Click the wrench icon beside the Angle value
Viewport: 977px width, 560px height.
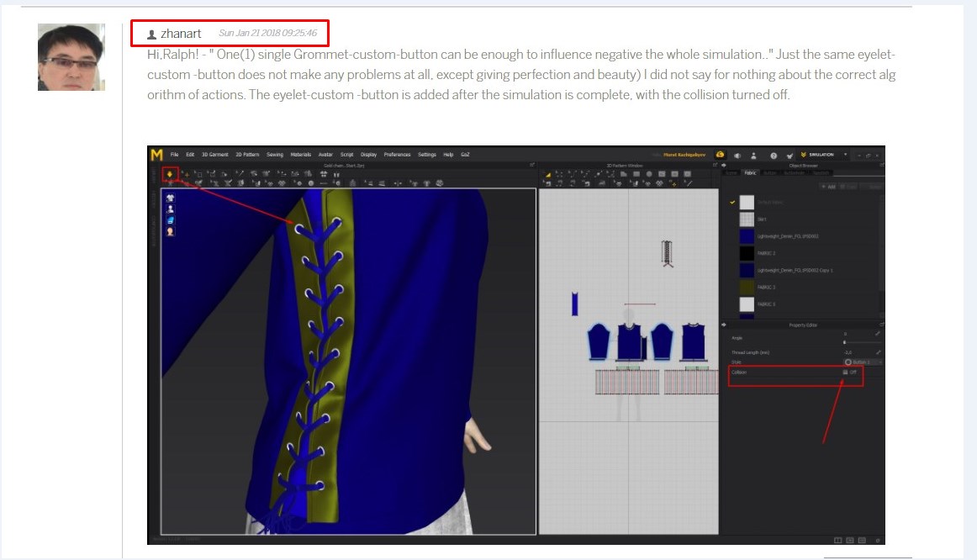click(878, 334)
